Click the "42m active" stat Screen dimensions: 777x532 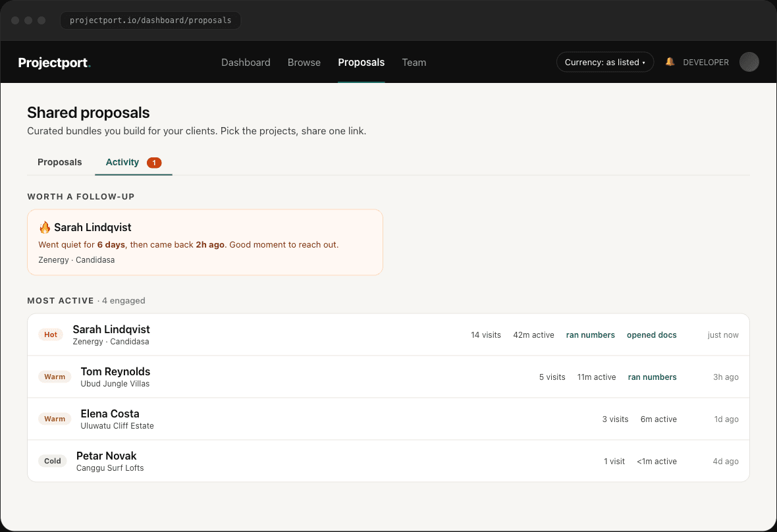[x=533, y=335]
